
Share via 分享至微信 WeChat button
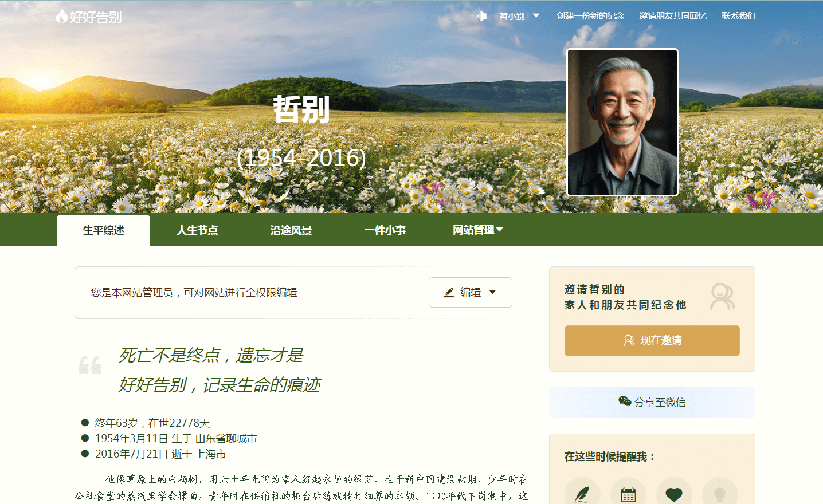(652, 402)
